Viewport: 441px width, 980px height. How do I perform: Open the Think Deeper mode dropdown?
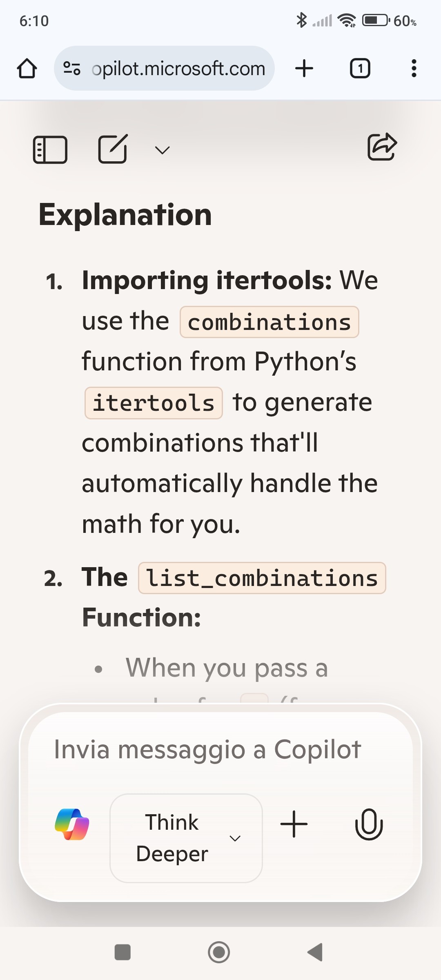click(x=186, y=838)
